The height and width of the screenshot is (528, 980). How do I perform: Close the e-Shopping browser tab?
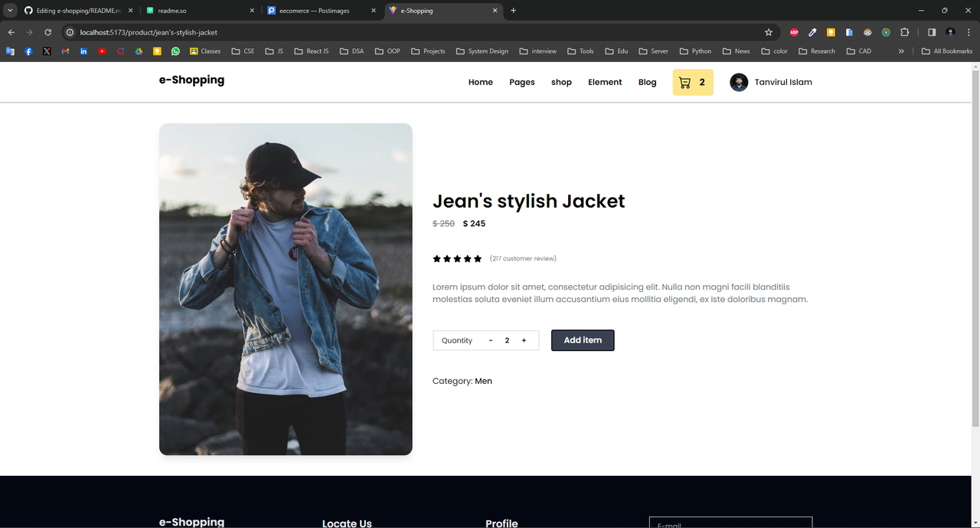pyautogui.click(x=495, y=11)
